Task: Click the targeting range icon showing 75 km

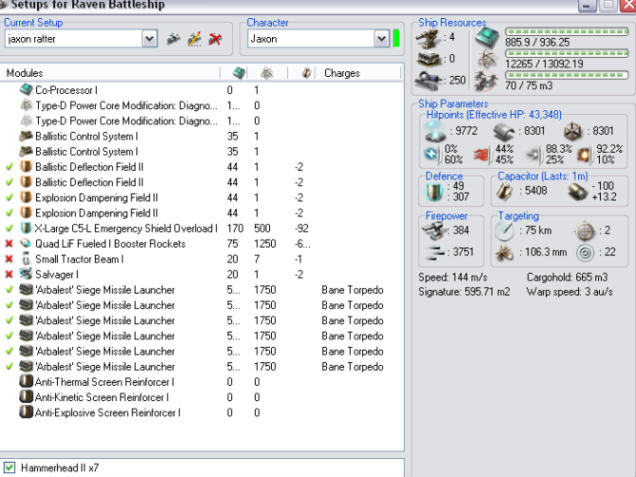Action: point(504,230)
